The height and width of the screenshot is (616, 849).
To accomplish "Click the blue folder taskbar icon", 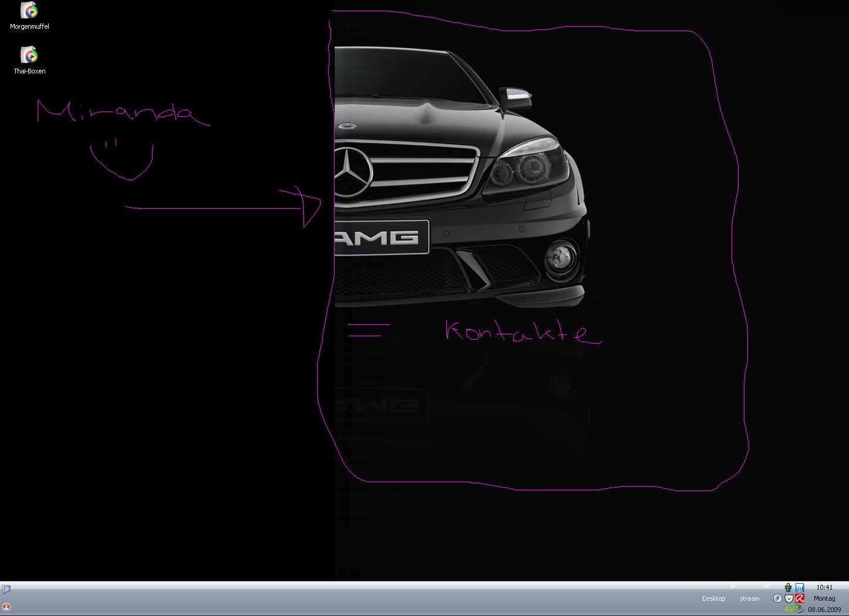I will (6, 589).
